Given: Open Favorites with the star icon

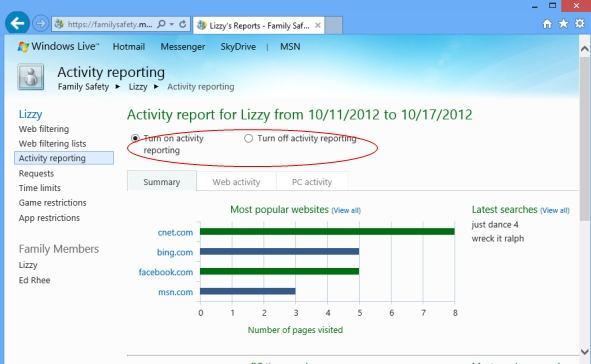Looking at the screenshot, I should coord(563,24).
